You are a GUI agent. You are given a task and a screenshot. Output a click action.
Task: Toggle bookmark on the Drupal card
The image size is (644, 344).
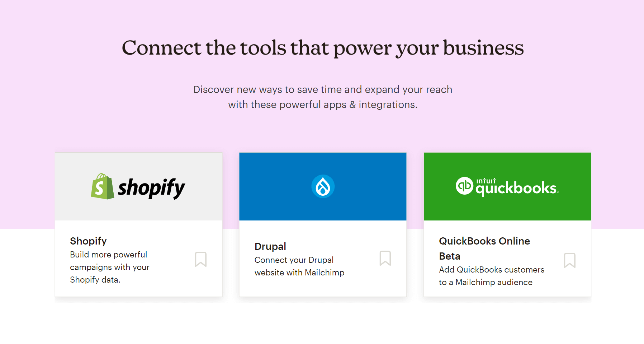click(385, 258)
